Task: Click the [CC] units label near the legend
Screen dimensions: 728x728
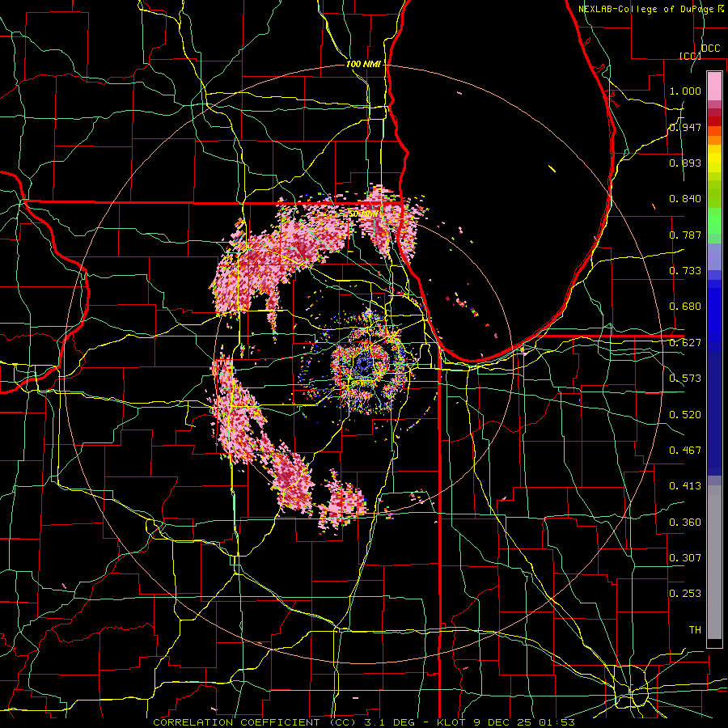Action: (x=690, y=56)
